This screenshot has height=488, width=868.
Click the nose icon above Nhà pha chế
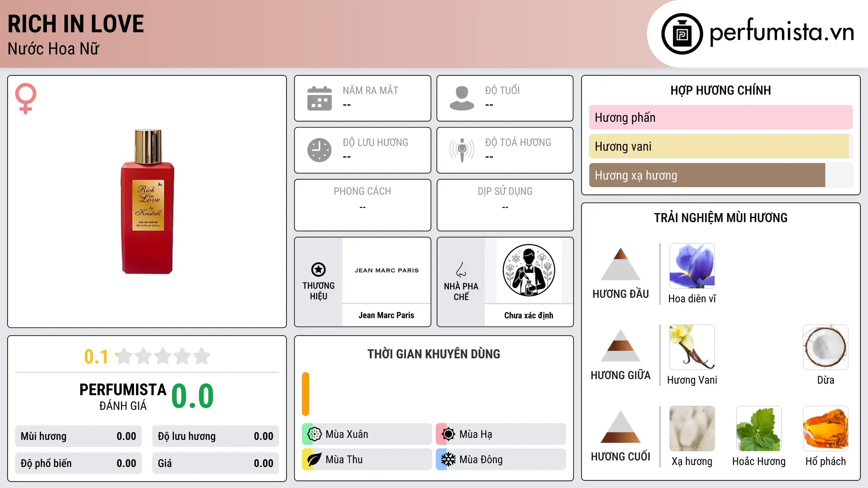(x=461, y=269)
